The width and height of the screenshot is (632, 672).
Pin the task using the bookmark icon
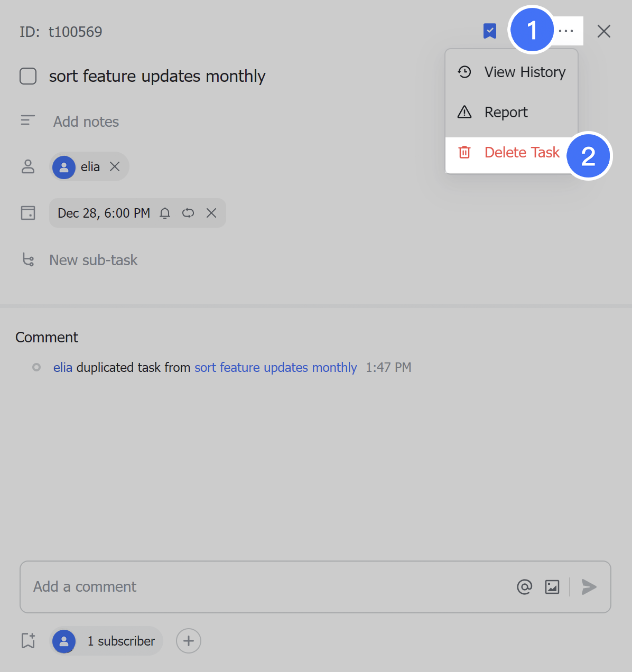490,31
